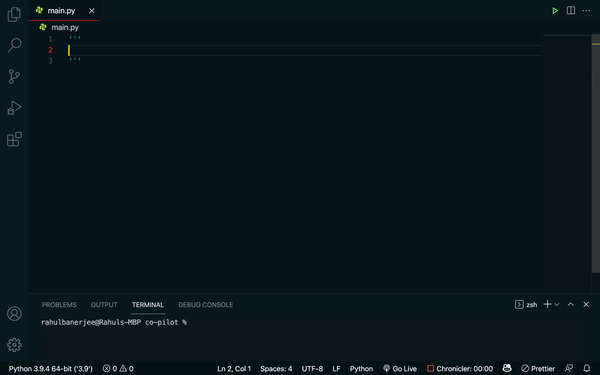Select Python 3.9.4 interpreter in status bar

(x=51, y=368)
